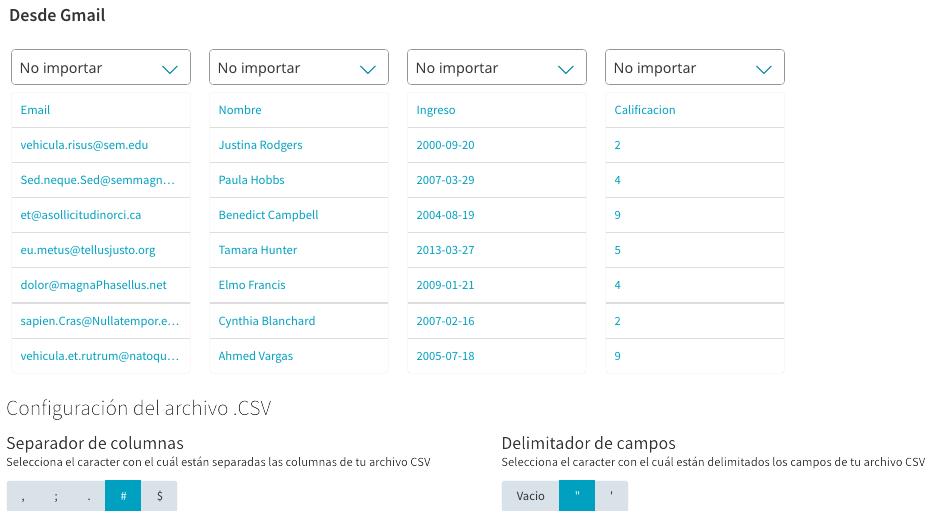Choose dollar sign column separator

click(159, 496)
